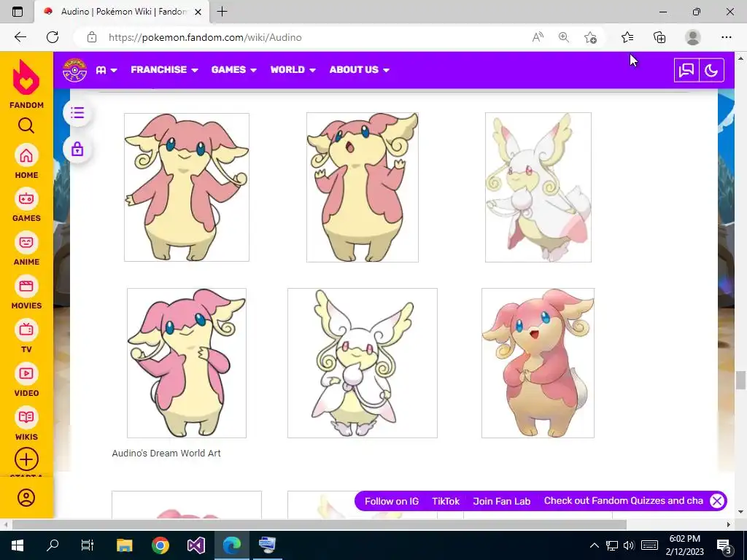The height and width of the screenshot is (560, 747).
Task: View site information lock icon
Action: click(x=92, y=37)
